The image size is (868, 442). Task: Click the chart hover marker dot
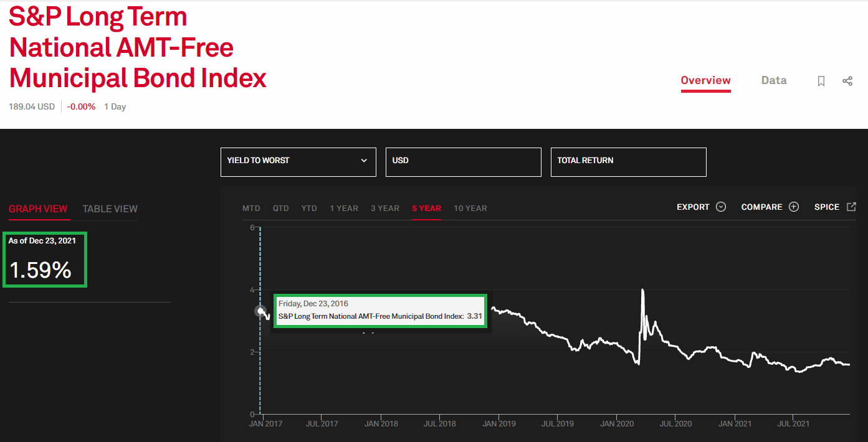click(260, 311)
